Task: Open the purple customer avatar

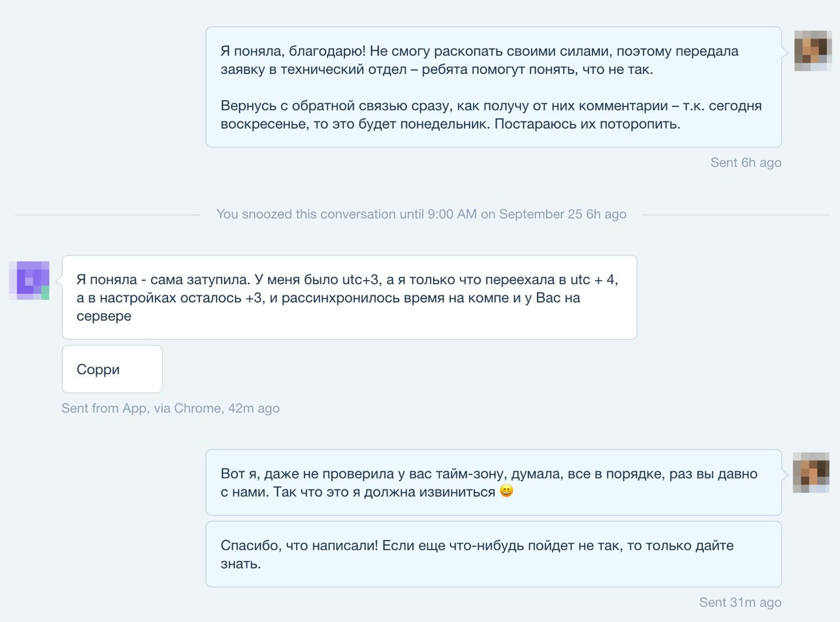Action: click(x=29, y=280)
